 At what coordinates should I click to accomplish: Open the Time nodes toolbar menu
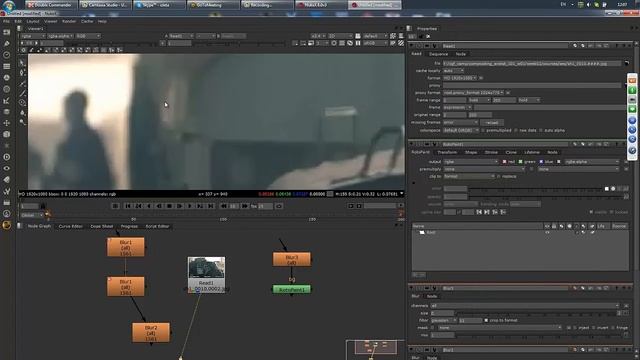(7, 55)
